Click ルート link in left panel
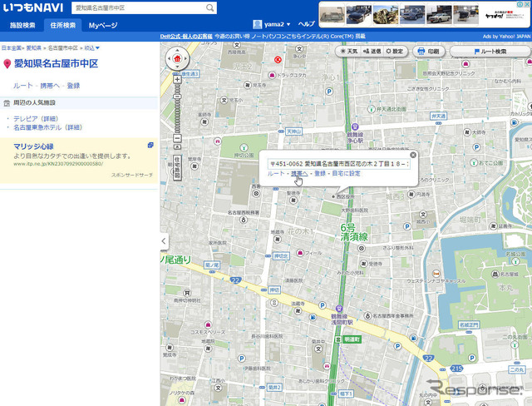 click(22, 86)
